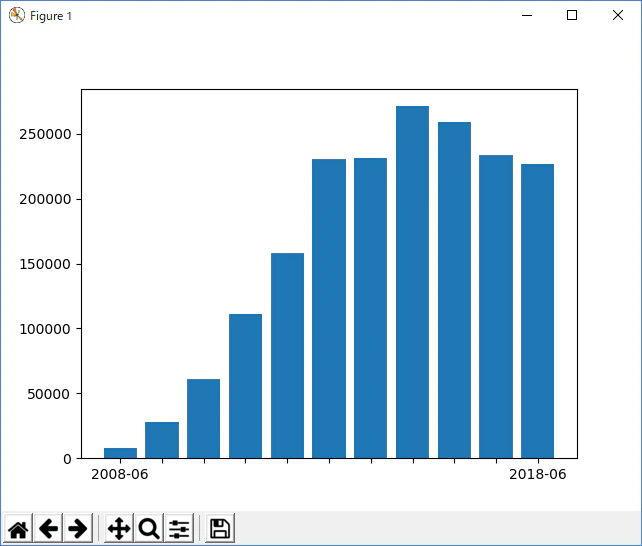Click the 0 y-axis label
Image resolution: width=642 pixels, height=546 pixels.
(67, 459)
